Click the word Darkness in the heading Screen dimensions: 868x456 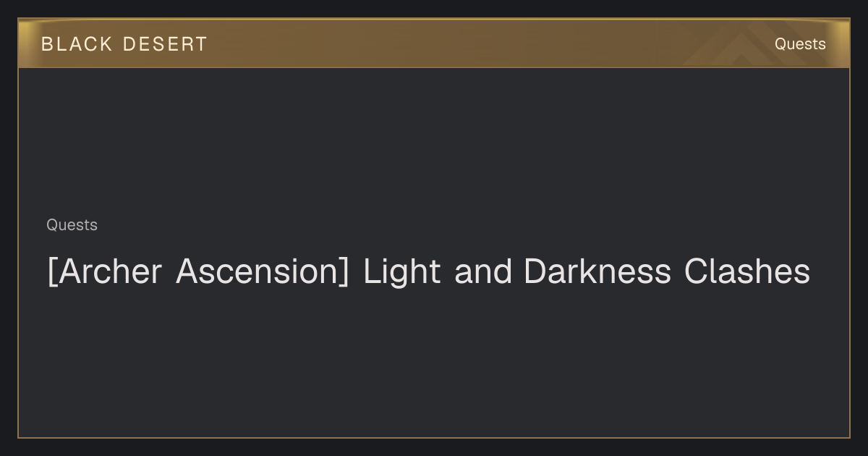[597, 272]
